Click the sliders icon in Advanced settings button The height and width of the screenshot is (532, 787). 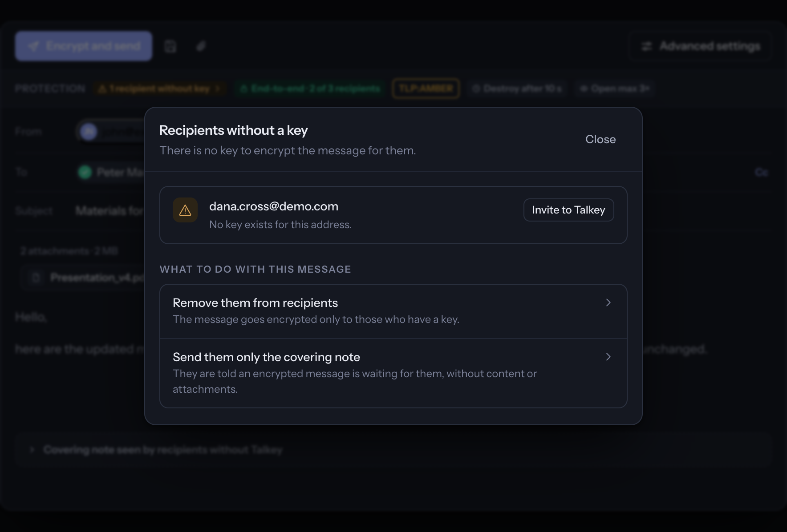pyautogui.click(x=646, y=46)
